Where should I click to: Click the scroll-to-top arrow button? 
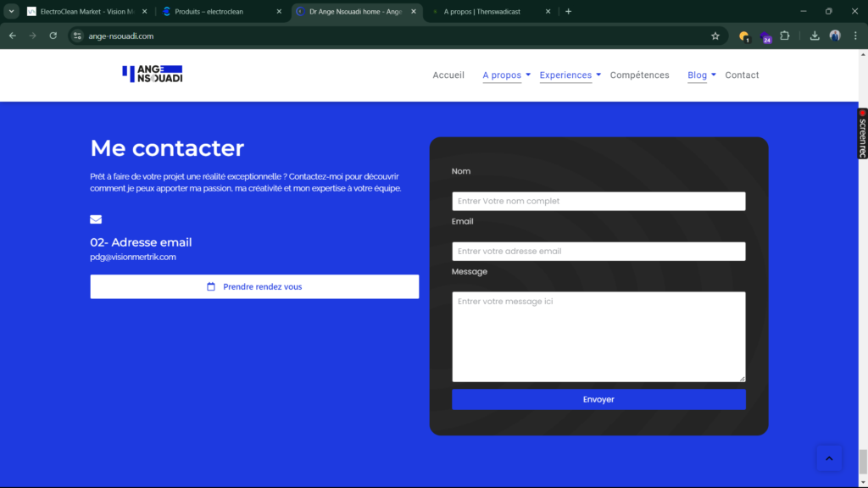(829, 458)
